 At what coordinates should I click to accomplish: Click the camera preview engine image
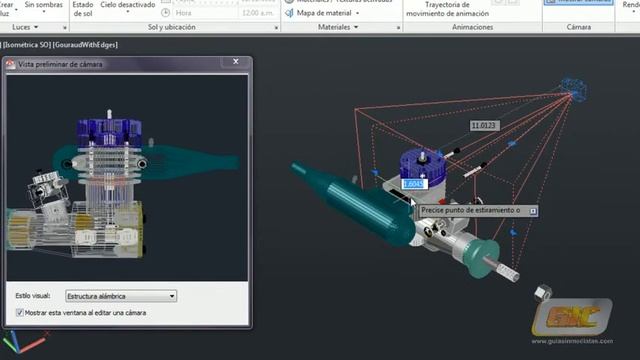tap(127, 178)
